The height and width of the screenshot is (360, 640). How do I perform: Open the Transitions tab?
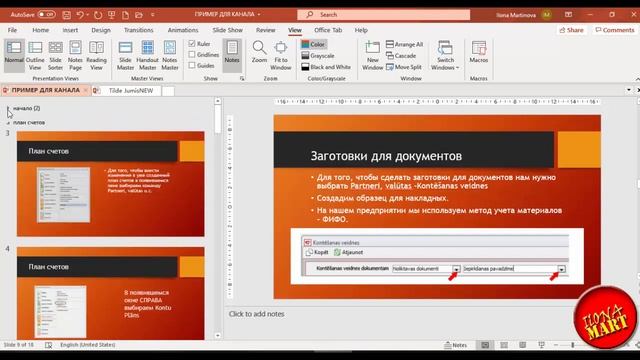pos(139,30)
